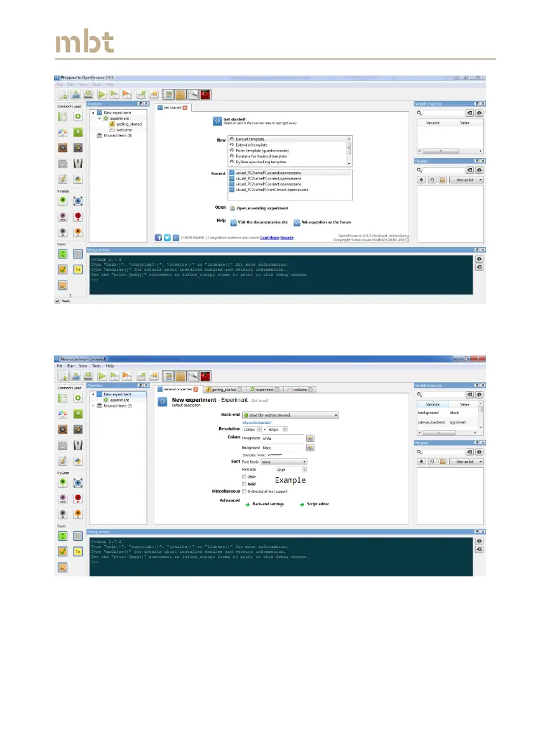
Task: Click the red debug window icon in the Welcome window toolbar
Action: [x=205, y=95]
